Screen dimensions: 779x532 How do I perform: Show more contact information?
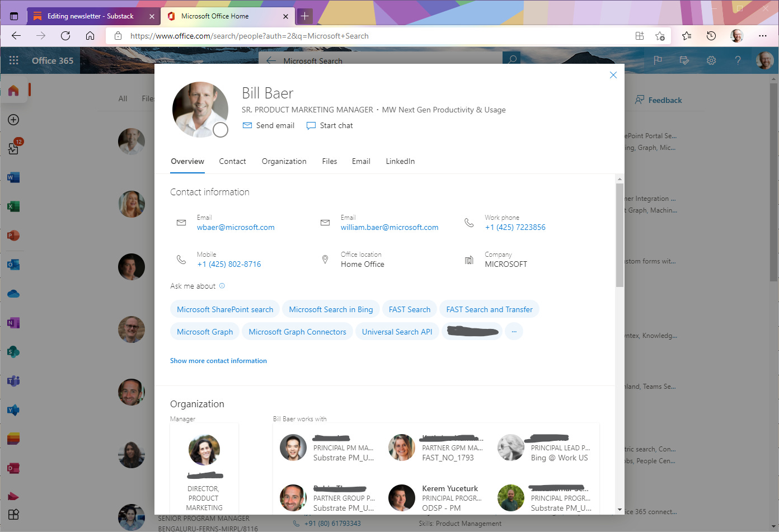[218, 360]
